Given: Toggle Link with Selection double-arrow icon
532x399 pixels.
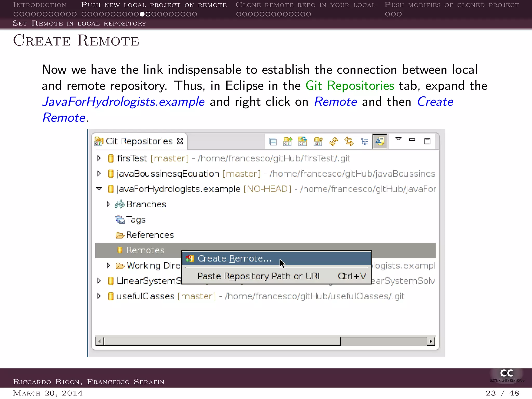Looking at the screenshot, I should (349, 142).
